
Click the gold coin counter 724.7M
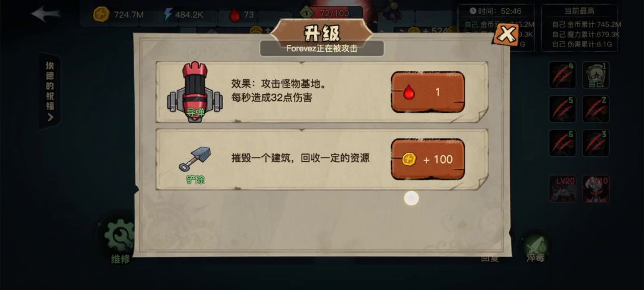click(118, 15)
